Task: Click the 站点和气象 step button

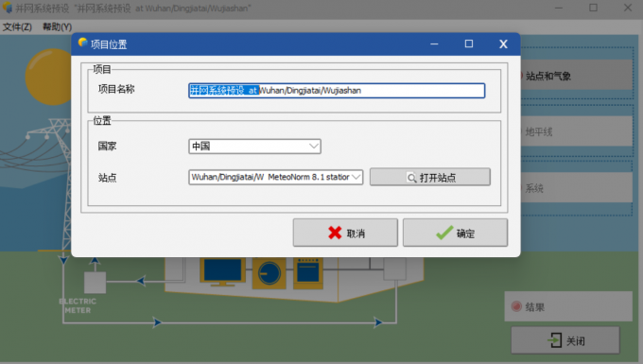Action: click(577, 76)
